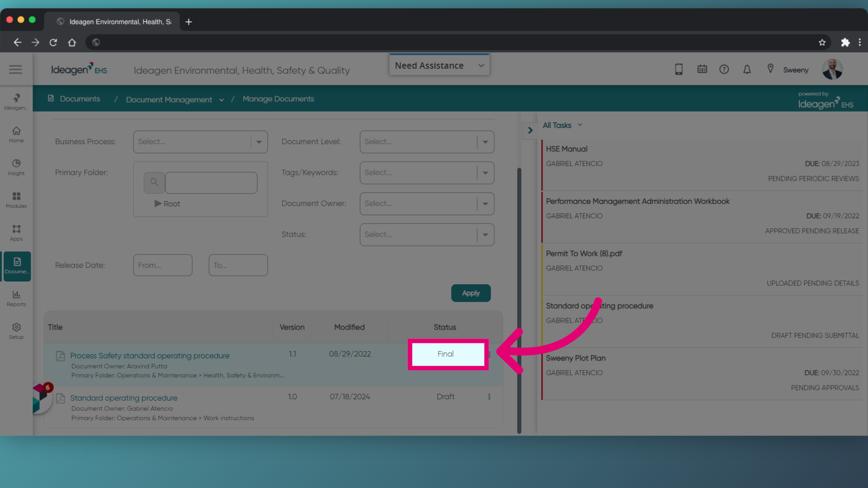Open the calendar icon in header
Viewport: 868px width, 488px height.
pyautogui.click(x=702, y=69)
